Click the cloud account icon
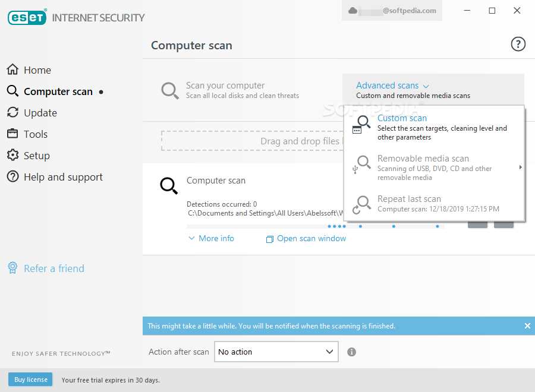Screen dimensions: 535x392 [x=353, y=11]
